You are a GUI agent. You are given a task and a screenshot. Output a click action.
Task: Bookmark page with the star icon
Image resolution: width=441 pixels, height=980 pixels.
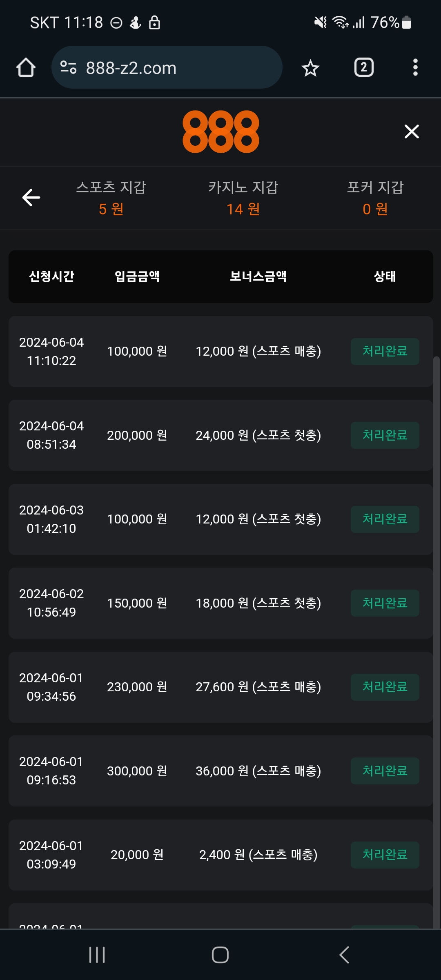click(310, 68)
